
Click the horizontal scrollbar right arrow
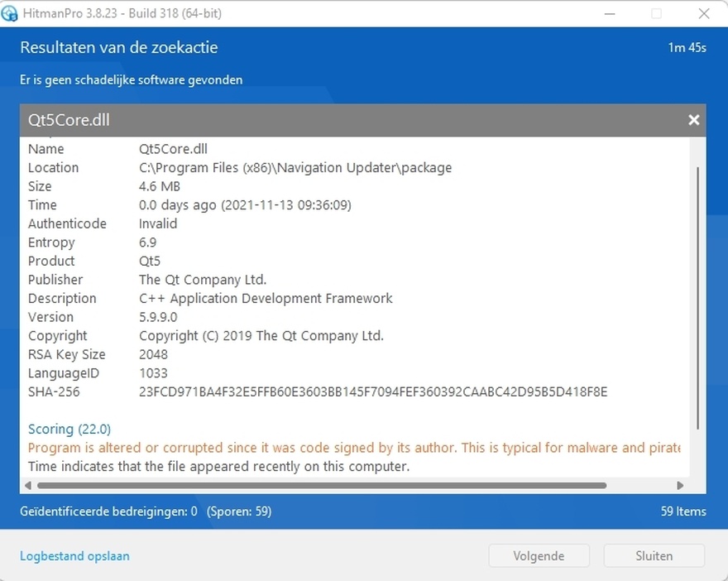[x=680, y=485]
